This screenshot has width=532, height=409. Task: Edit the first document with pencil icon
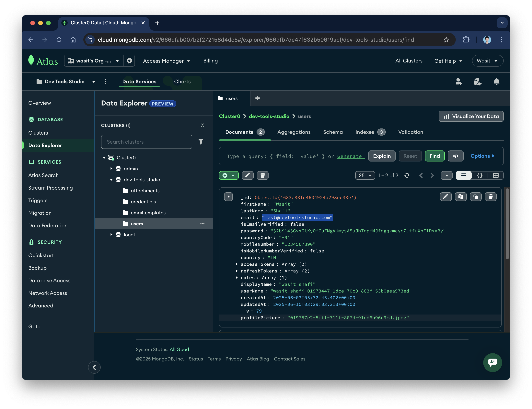(x=445, y=197)
